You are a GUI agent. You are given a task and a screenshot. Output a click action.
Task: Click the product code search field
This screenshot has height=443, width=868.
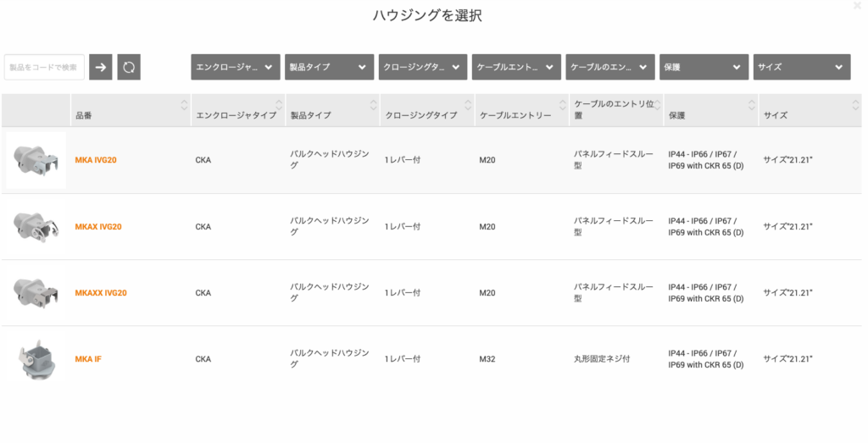pyautogui.click(x=44, y=67)
